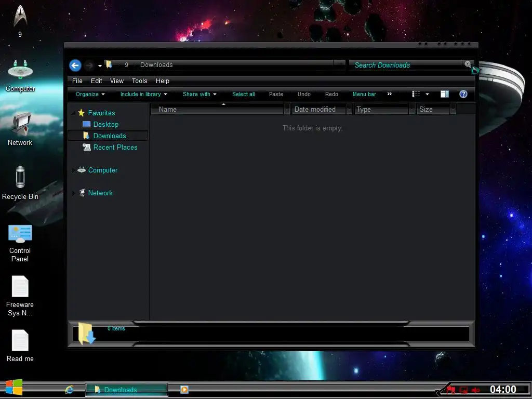Click the Downloads taskbar button
The height and width of the screenshot is (399, 532).
[x=127, y=390]
